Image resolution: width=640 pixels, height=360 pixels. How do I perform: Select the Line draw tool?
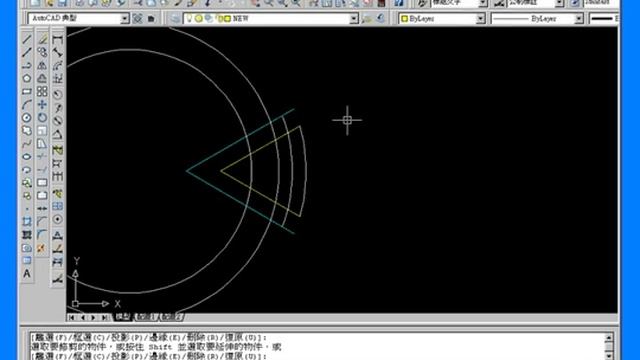[x=27, y=40]
